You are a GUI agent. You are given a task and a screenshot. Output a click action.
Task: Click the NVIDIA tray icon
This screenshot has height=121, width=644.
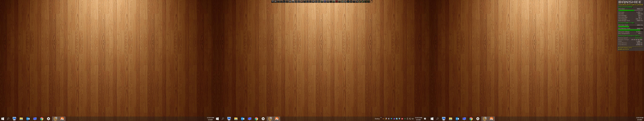point(405,119)
